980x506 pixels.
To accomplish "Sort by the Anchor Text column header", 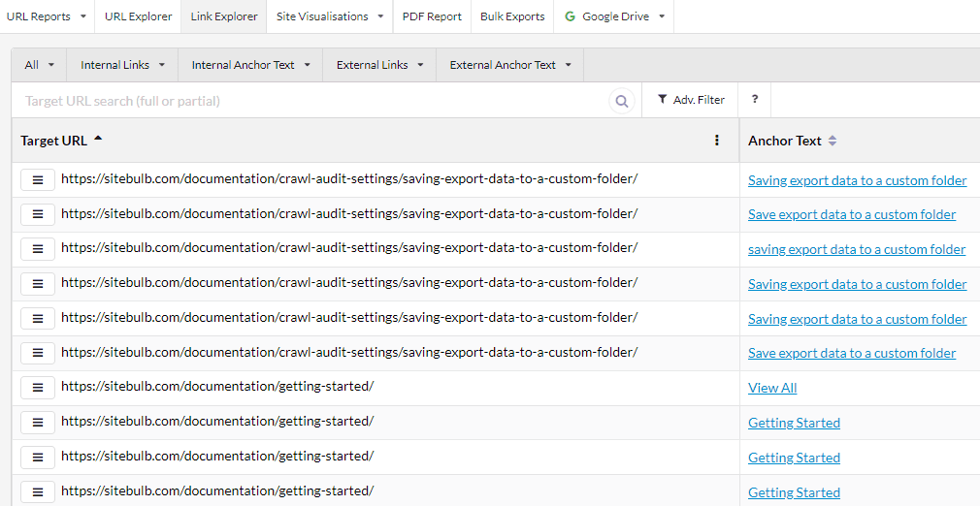I will click(x=785, y=141).
